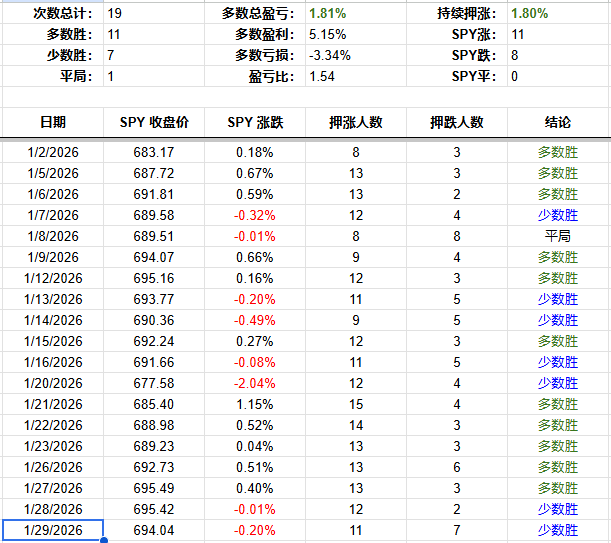
Task: Select closing price 683.17
Action: [x=154, y=152]
